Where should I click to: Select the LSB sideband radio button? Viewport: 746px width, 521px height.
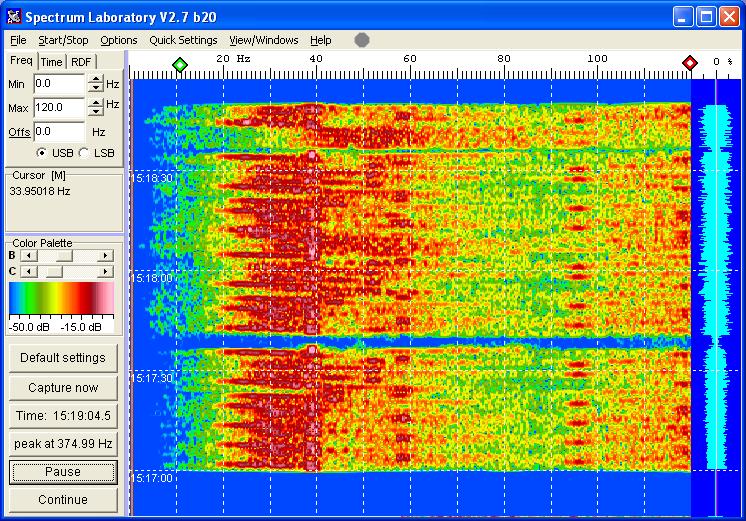[84, 153]
